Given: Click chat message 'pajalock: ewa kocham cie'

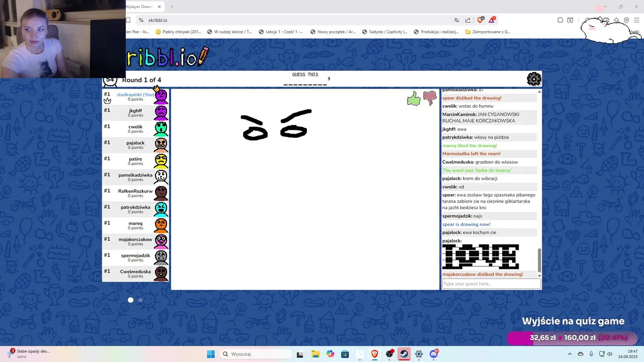Looking at the screenshot, I should pyautogui.click(x=469, y=232).
